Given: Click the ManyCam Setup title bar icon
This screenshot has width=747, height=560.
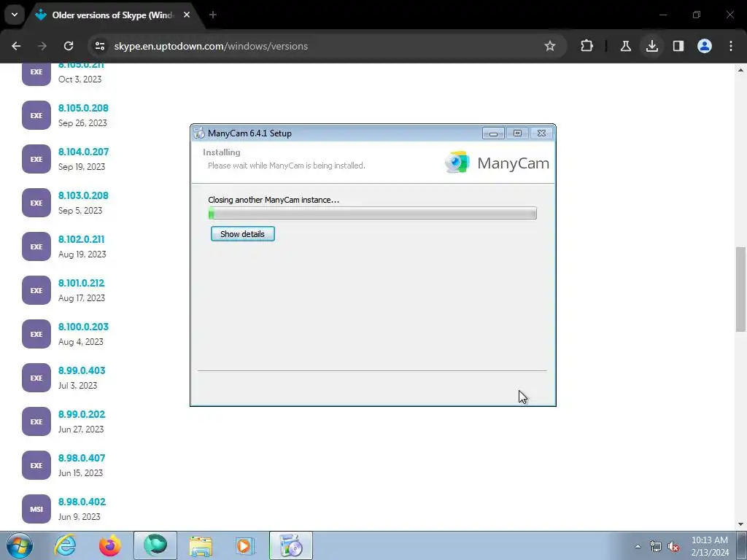Looking at the screenshot, I should (199, 133).
